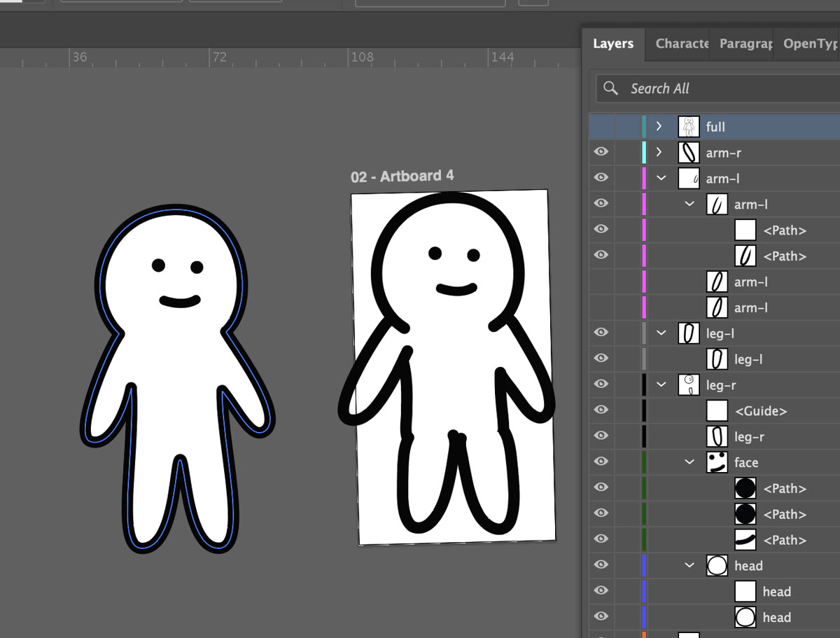Click the <Guide> item's thumbnail
Viewport: 840px width, 638px height.
[x=717, y=411]
